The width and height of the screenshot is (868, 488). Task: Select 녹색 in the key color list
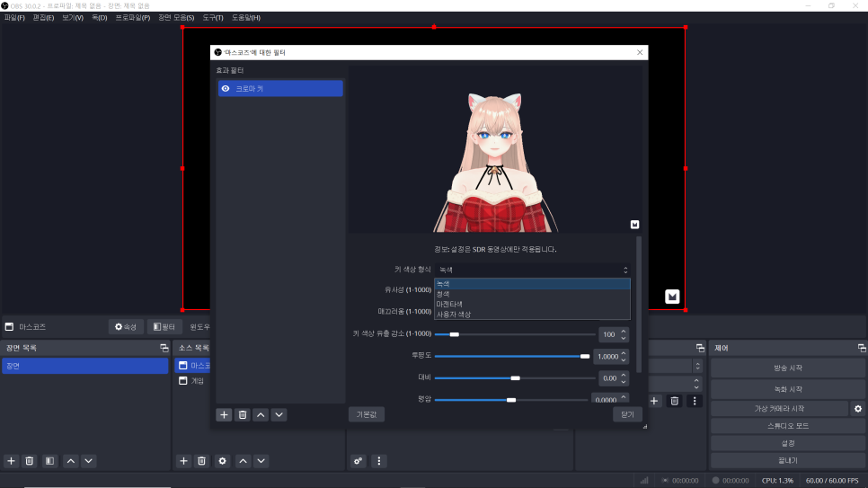pyautogui.click(x=532, y=284)
